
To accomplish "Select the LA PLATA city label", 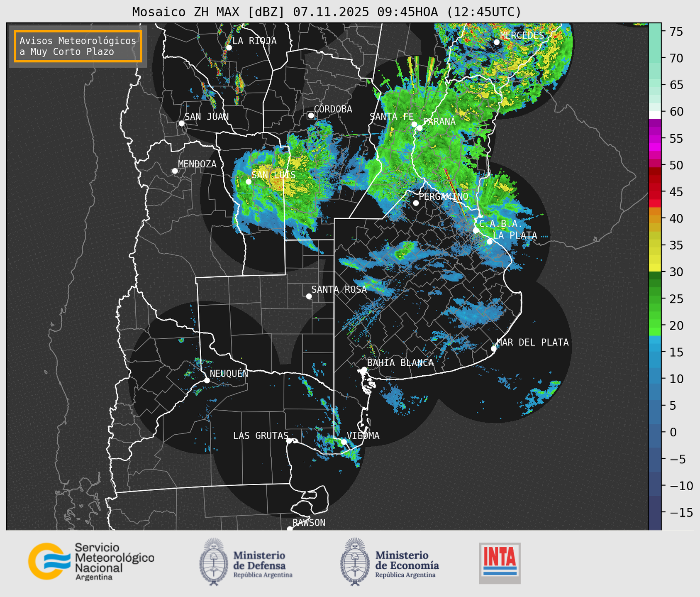I will (x=515, y=235).
